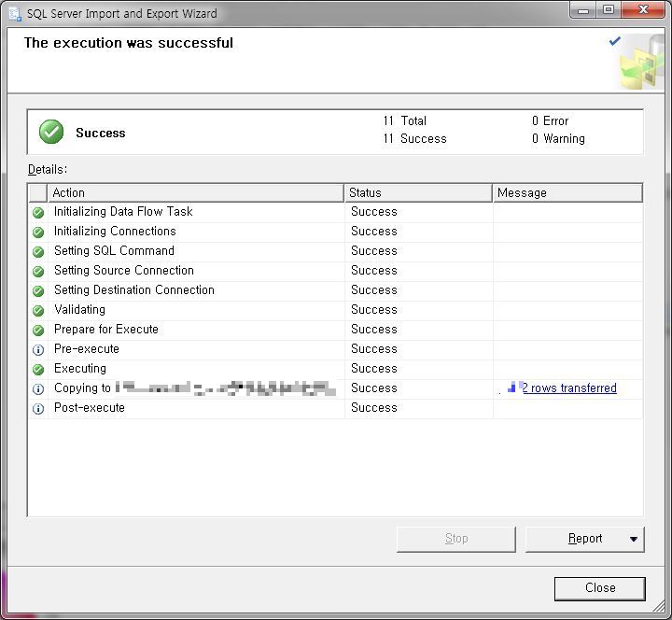Maximize the wizard window

pos(608,10)
